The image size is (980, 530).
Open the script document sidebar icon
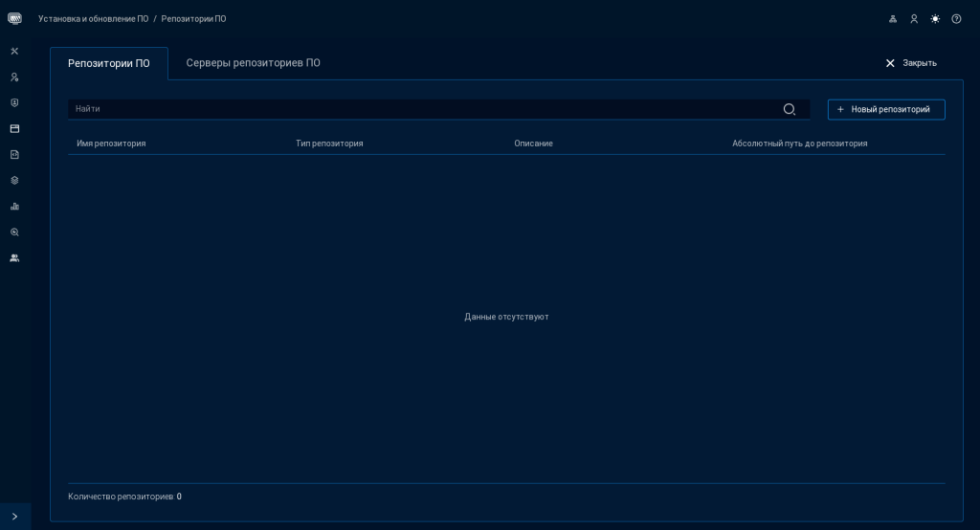tap(14, 154)
